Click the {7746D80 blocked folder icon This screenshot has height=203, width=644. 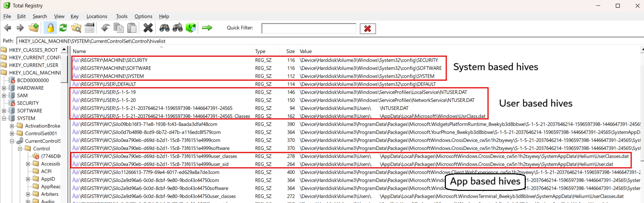36,156
